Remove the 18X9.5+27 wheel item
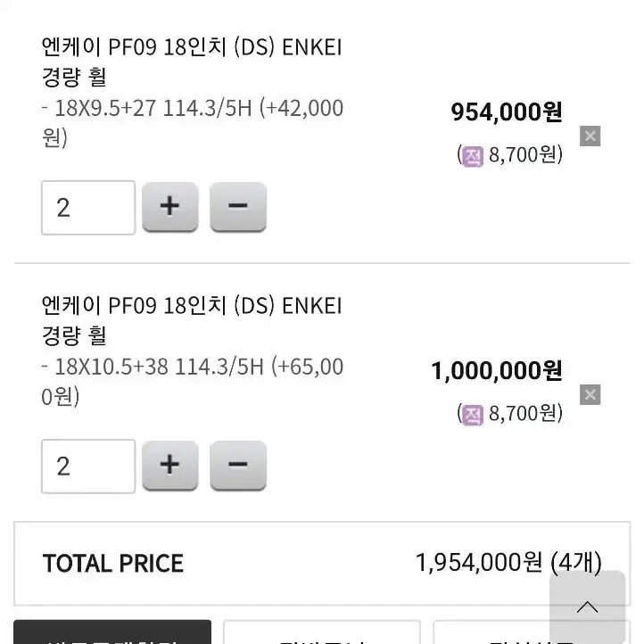The height and width of the screenshot is (644, 644). coord(590,136)
